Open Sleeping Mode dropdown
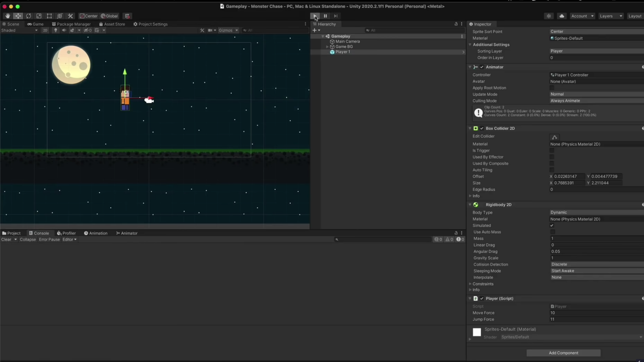 coord(597,271)
